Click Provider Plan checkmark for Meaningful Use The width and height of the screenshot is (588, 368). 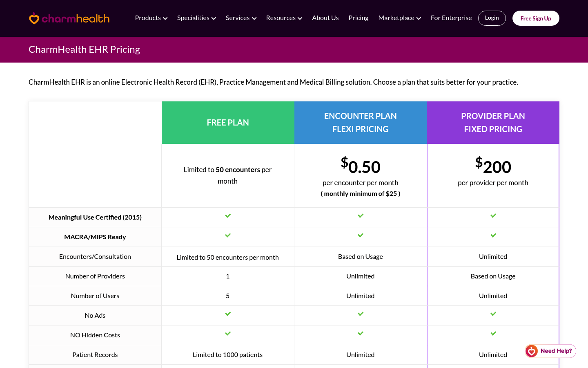493,215
